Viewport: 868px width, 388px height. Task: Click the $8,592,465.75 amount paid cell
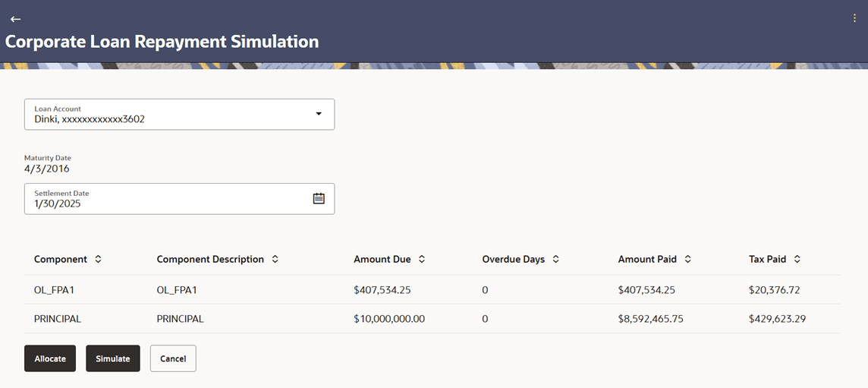(650, 319)
